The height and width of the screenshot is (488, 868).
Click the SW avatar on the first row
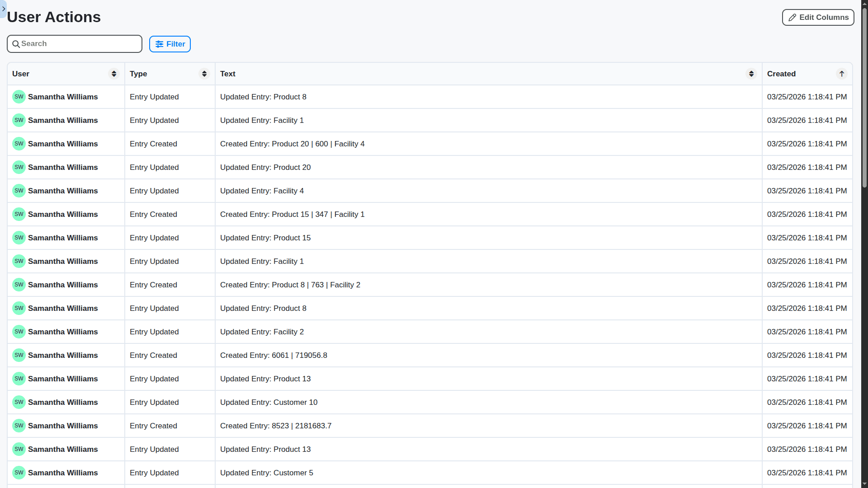coord(19,97)
